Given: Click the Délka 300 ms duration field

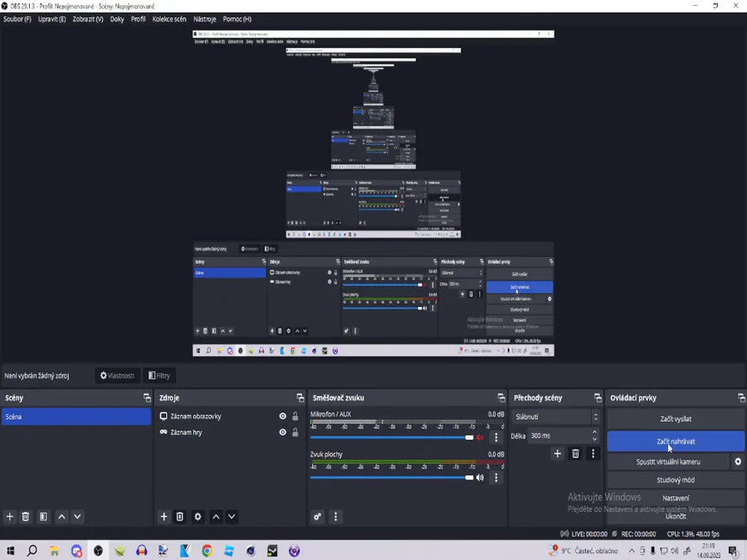Looking at the screenshot, I should coord(564,436).
